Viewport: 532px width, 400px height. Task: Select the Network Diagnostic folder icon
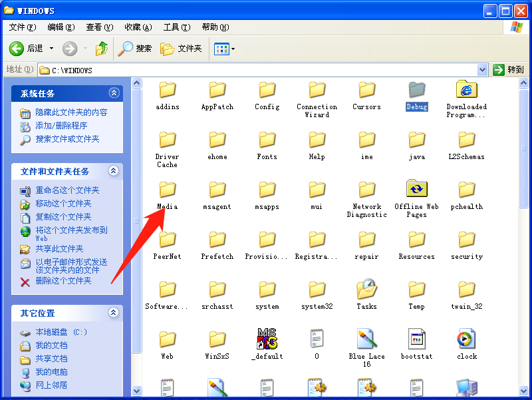pyautogui.click(x=367, y=189)
